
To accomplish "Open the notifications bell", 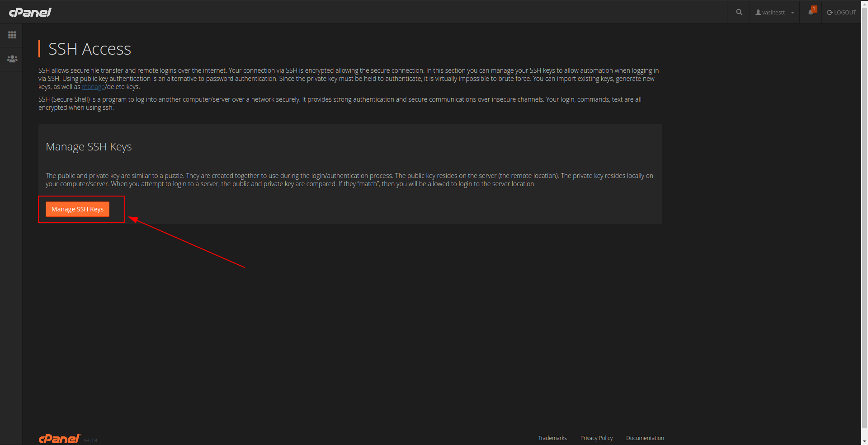I will pos(811,12).
